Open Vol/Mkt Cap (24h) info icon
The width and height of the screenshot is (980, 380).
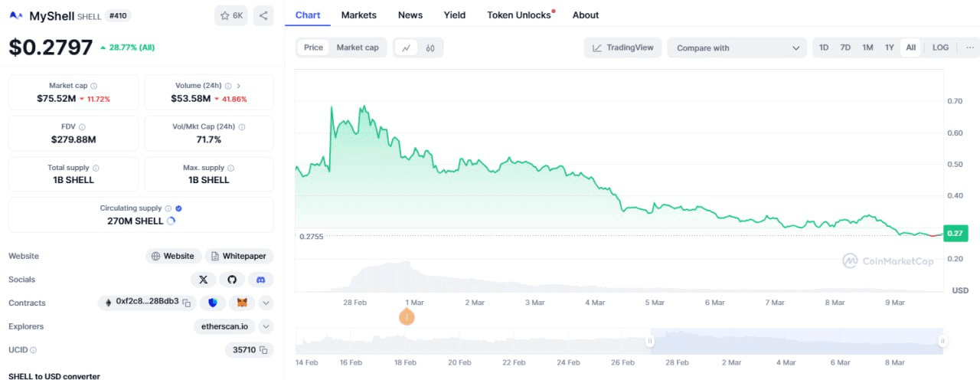click(240, 127)
